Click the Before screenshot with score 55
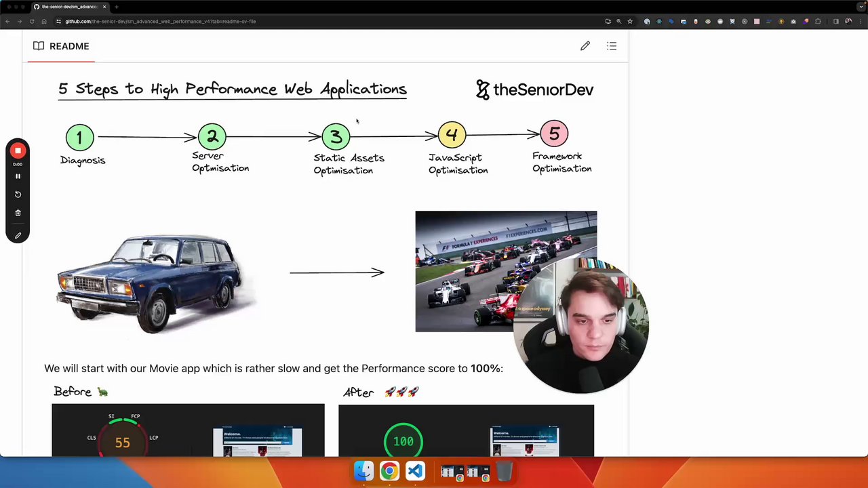Image resolution: width=868 pixels, height=488 pixels. [x=188, y=430]
